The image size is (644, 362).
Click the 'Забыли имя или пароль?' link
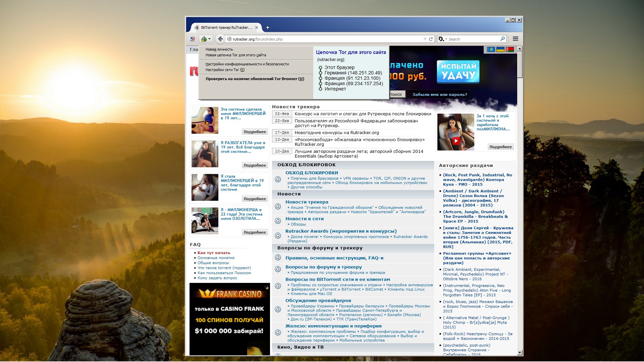click(x=439, y=95)
